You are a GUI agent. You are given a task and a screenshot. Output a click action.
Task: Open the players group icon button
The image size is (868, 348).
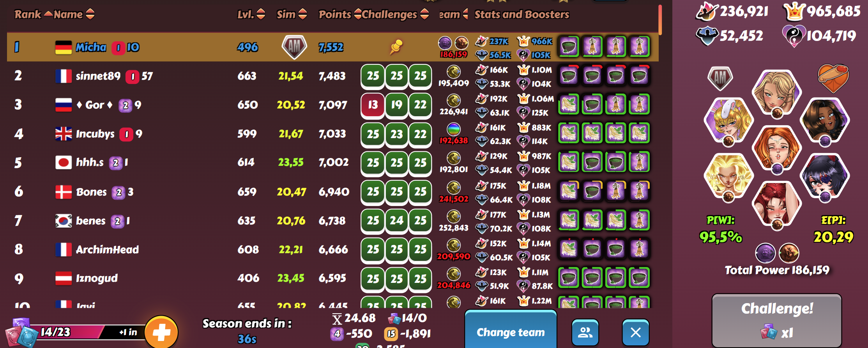[x=585, y=332]
